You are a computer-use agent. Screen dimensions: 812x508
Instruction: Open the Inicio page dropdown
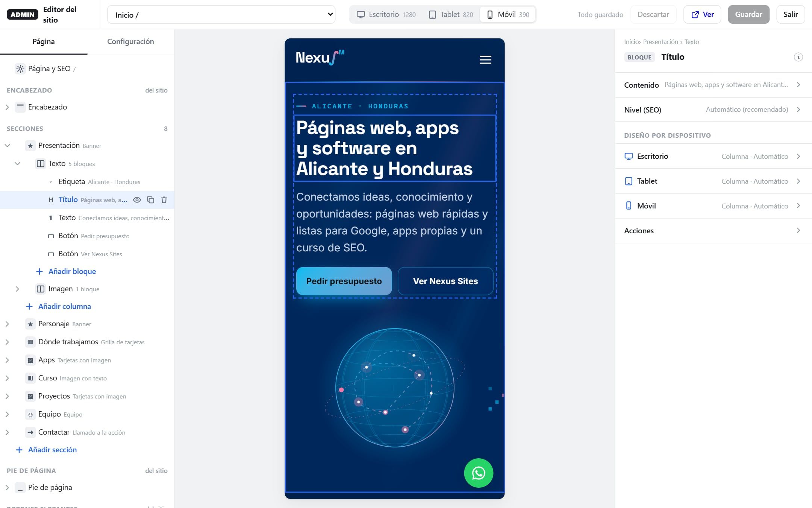tap(221, 15)
